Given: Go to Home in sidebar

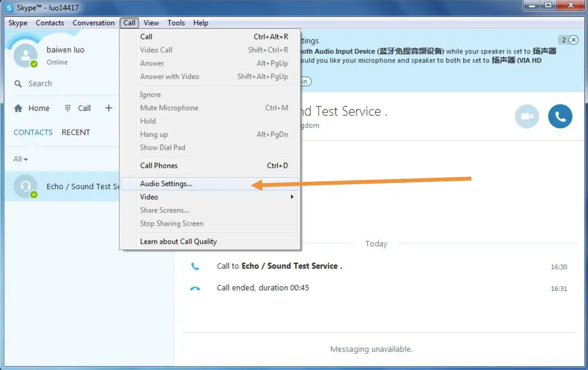Looking at the screenshot, I should point(39,108).
